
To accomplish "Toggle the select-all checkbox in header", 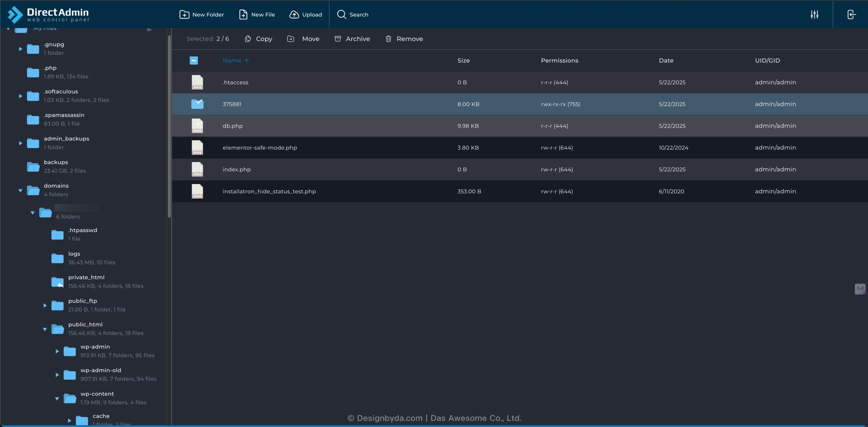I will tap(194, 60).
